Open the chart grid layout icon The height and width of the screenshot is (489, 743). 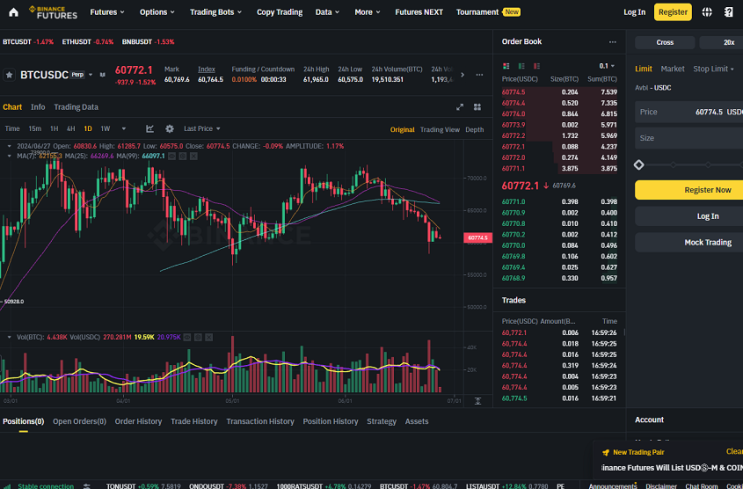click(477, 107)
